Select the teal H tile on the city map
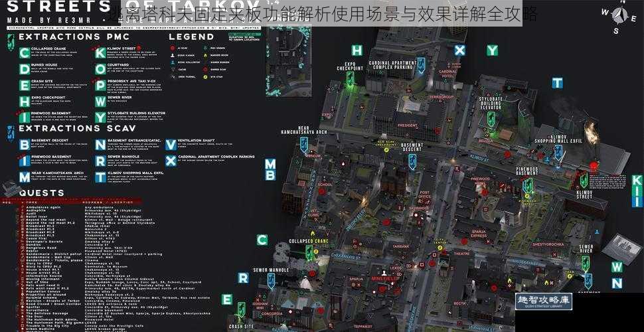Image resolution: width=644 pixels, height=332 pixels. click(x=357, y=50)
